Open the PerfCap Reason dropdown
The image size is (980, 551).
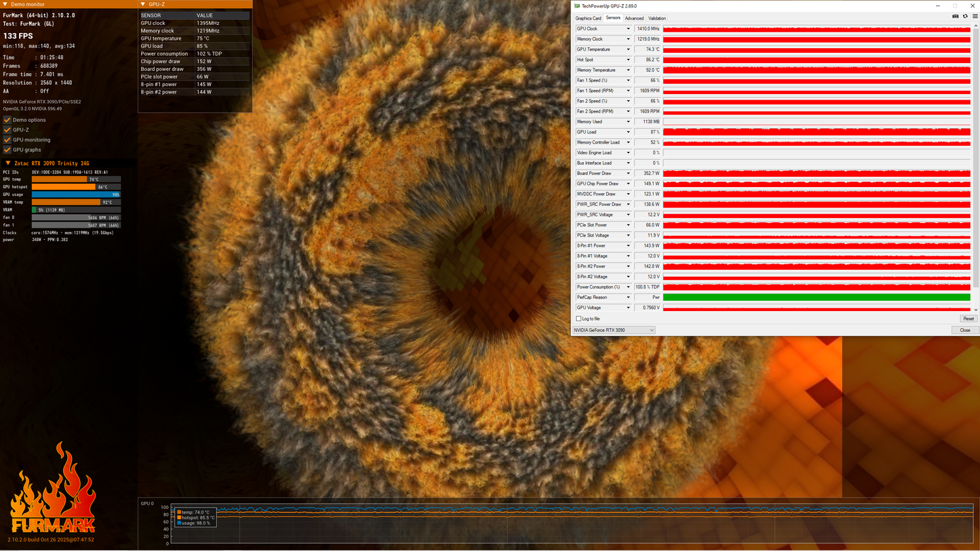pos(628,298)
